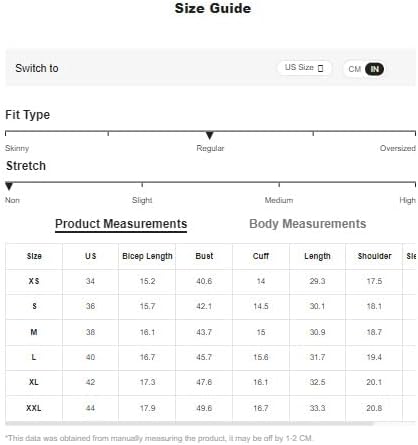Click the Shoulder column header
This screenshot has width=418, height=445.
(x=374, y=256)
